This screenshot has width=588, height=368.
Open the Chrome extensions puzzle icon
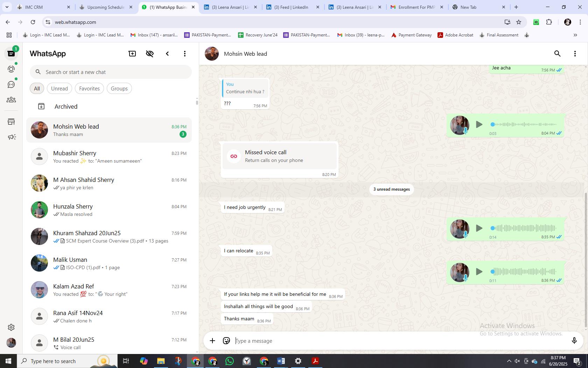pyautogui.click(x=549, y=22)
